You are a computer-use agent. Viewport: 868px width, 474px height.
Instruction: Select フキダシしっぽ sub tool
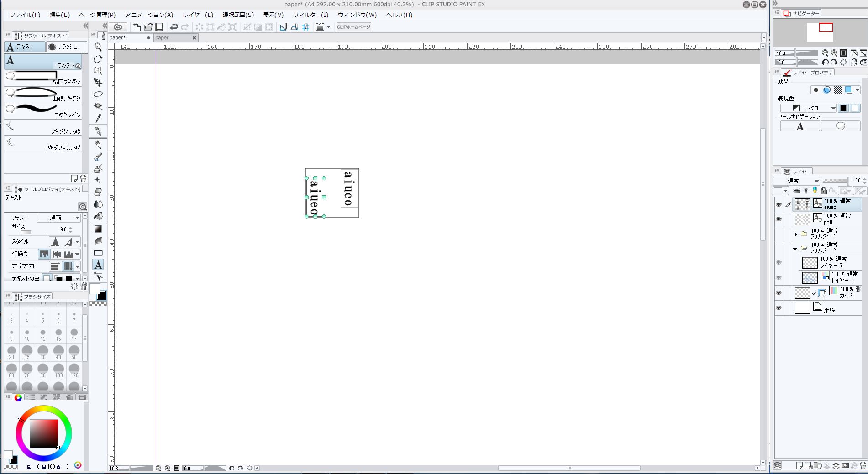pyautogui.click(x=43, y=127)
